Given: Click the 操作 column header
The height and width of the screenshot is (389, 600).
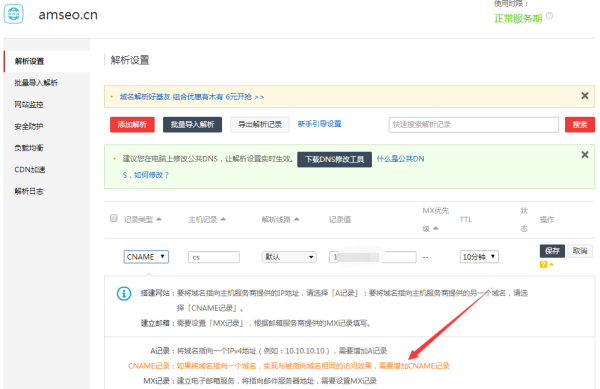Looking at the screenshot, I should coord(547,220).
